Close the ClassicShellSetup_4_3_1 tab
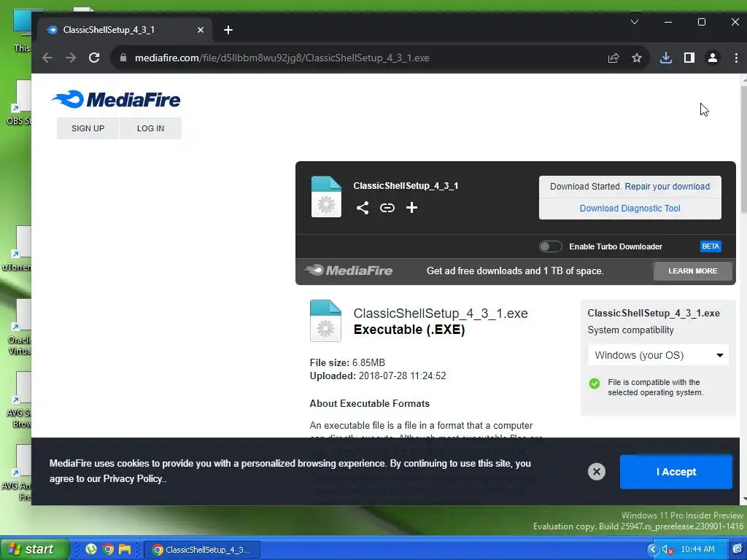This screenshot has height=560, width=747. pos(201,30)
